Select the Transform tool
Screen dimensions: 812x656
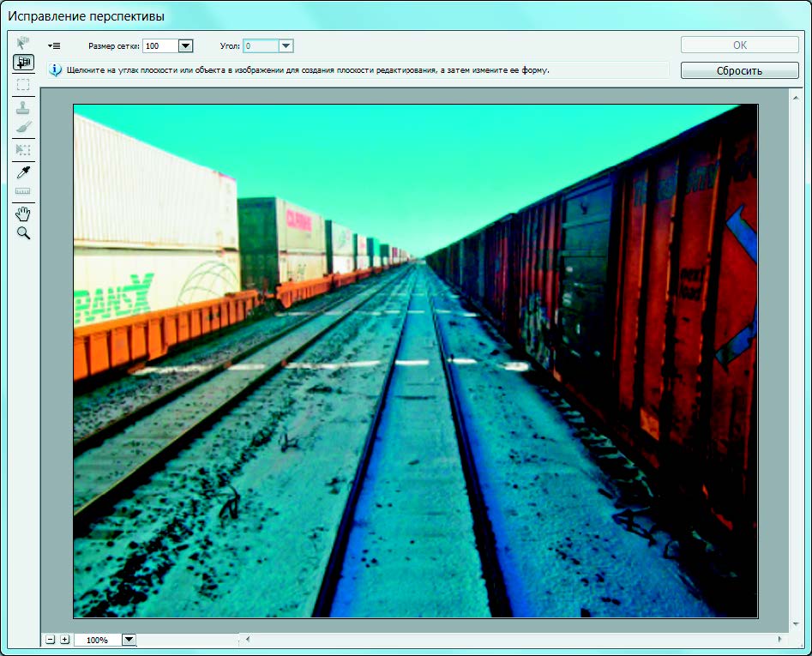(x=23, y=150)
